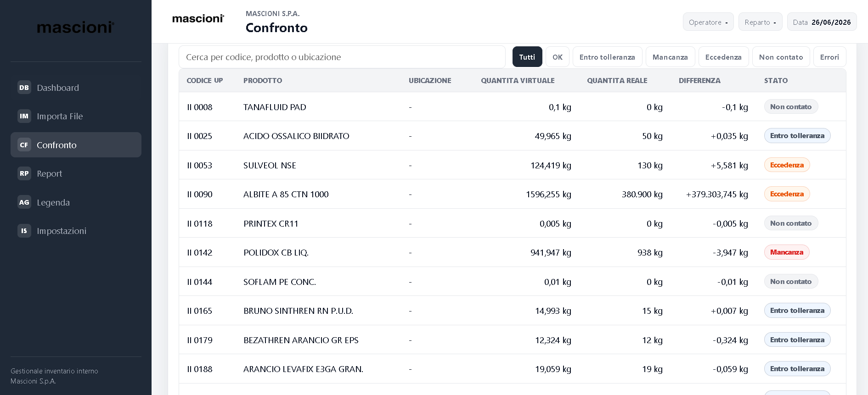Filter by Errori

[x=829, y=57]
